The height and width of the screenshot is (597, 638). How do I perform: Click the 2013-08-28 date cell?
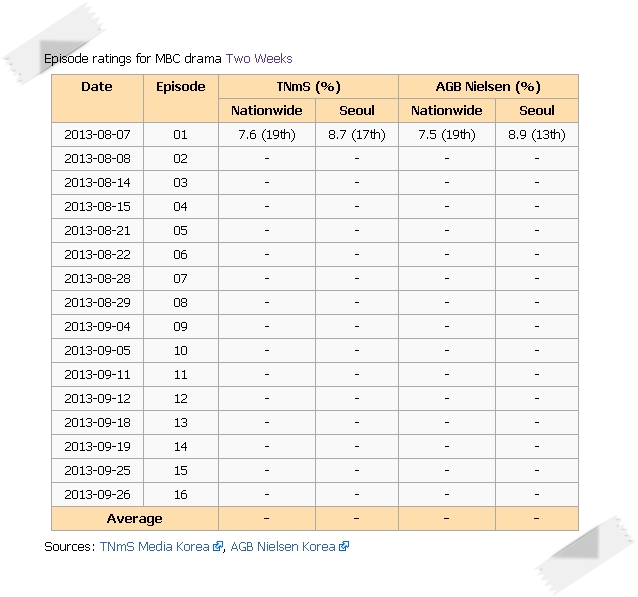pos(97,279)
